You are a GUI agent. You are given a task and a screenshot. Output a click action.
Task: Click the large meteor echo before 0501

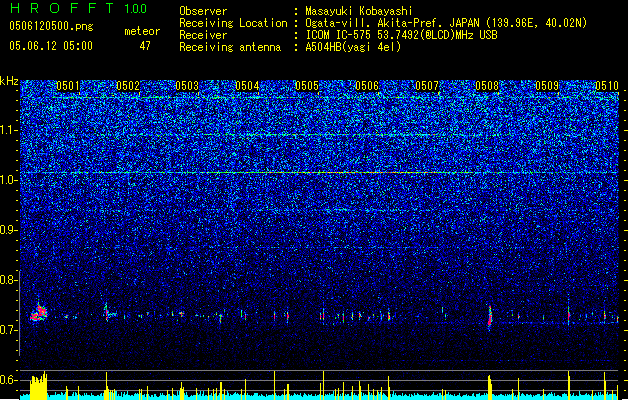(x=39, y=313)
